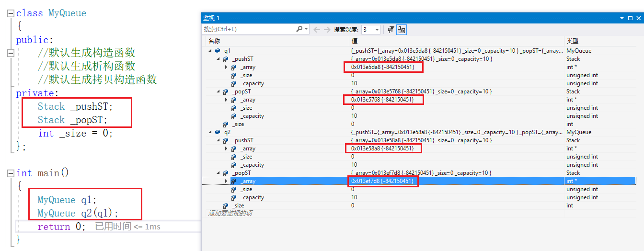This screenshot has width=644, height=251.
Task: Click code line Stack _pushST;
Action: 75,106
